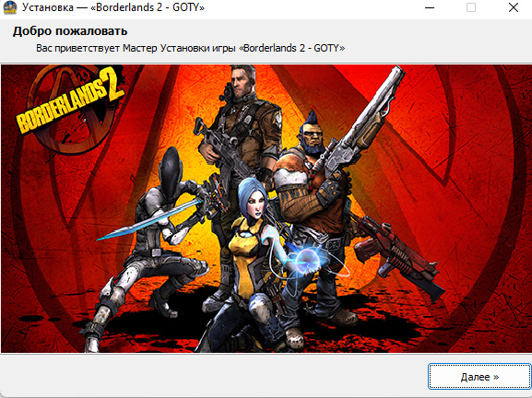
Task: Click the window title «Установка — Borderlands 2 - GOTY»
Action: pos(113,7)
